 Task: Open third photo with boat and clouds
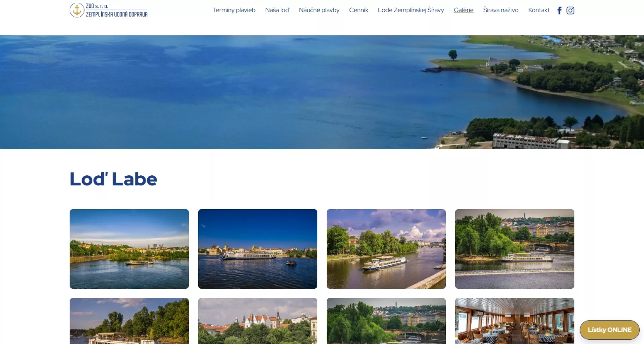(x=386, y=249)
